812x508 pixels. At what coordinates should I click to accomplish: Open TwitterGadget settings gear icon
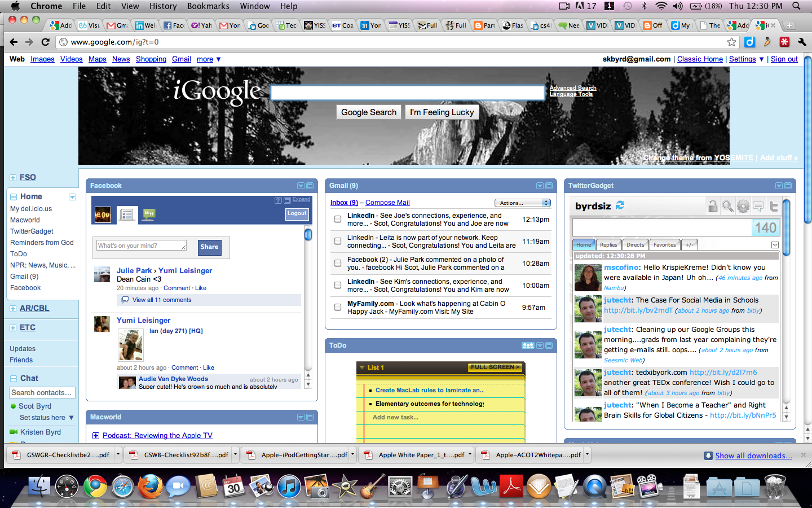(743, 206)
